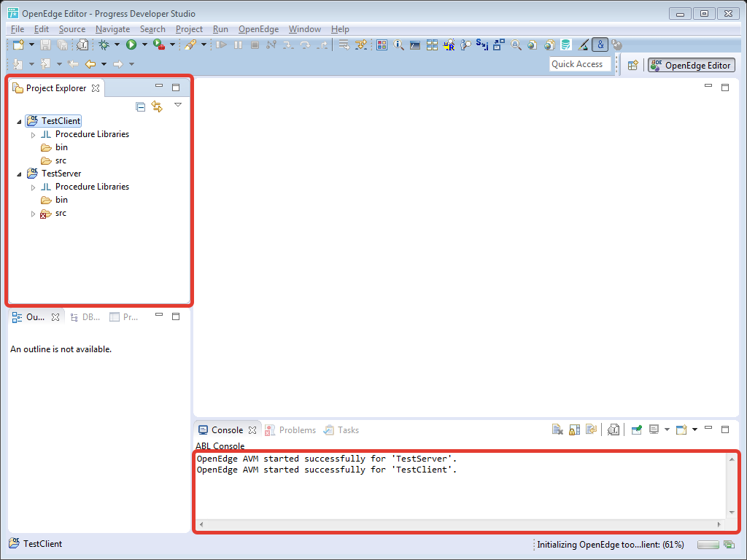Click the 'S i' translation icon
Image resolution: width=747 pixels, height=560 pixels.
[x=482, y=44]
